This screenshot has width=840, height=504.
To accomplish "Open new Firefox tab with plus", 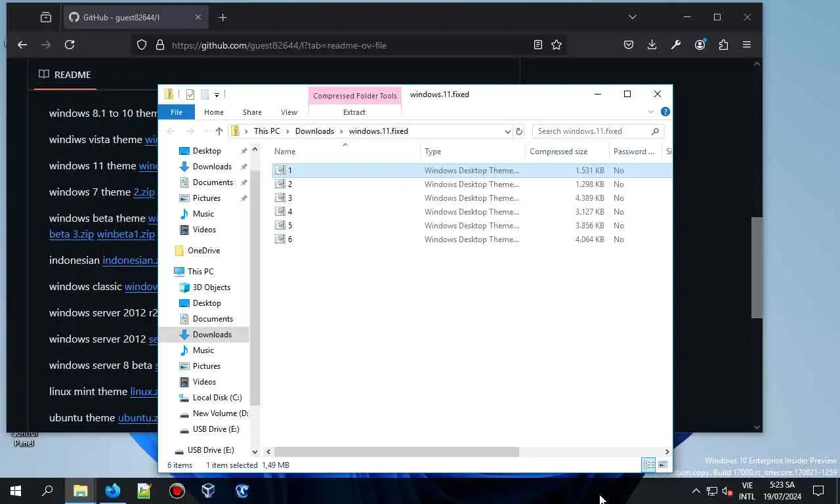I will tap(222, 18).
